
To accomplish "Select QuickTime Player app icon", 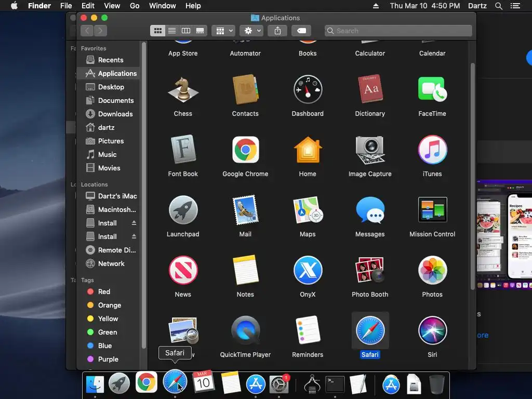I will pyautogui.click(x=245, y=330).
